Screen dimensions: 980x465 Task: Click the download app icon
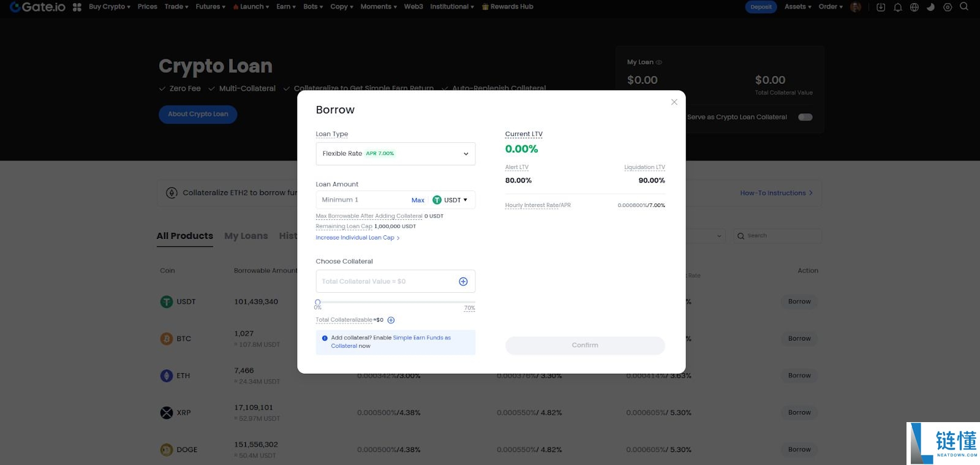[x=881, y=7]
